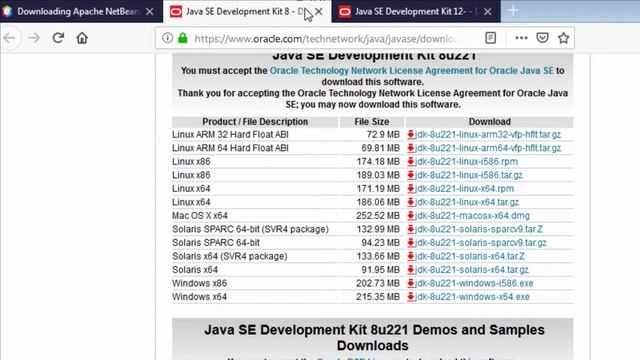Download jdk-8u221-linux-x64.rpm

pos(464,189)
